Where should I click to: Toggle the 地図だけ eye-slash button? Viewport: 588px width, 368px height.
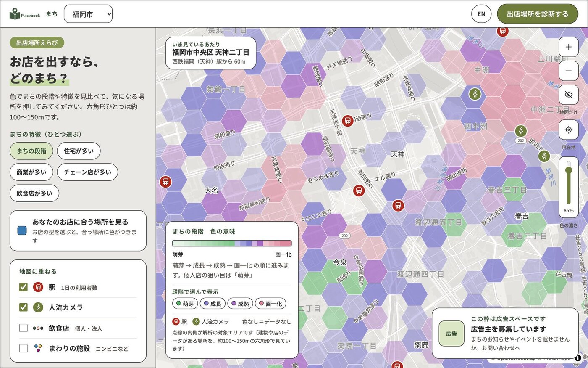pyautogui.click(x=568, y=95)
